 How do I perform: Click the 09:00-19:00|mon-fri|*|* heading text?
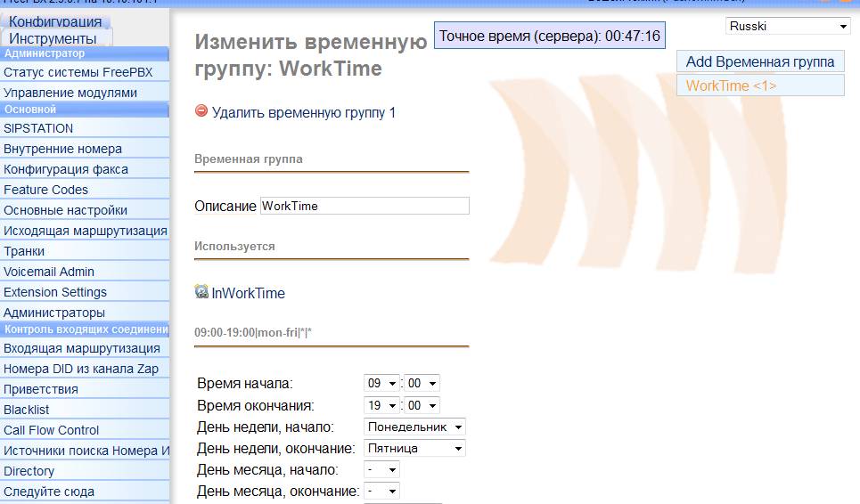pyautogui.click(x=253, y=332)
